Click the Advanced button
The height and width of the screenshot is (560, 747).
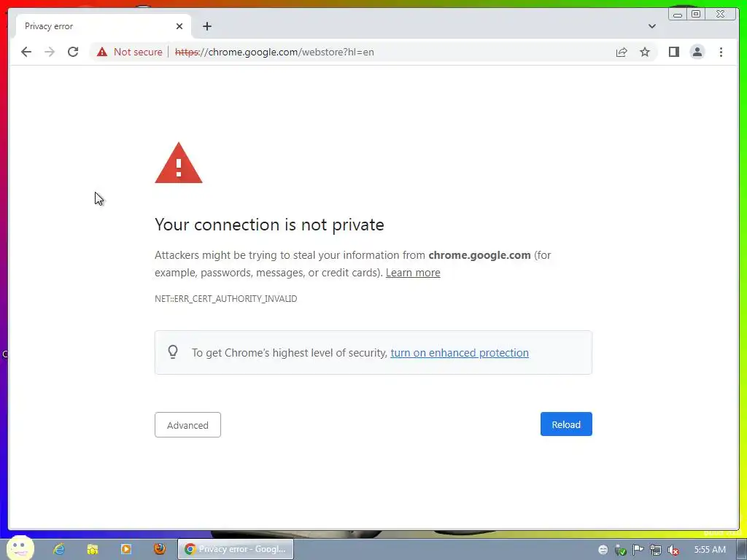click(x=187, y=425)
